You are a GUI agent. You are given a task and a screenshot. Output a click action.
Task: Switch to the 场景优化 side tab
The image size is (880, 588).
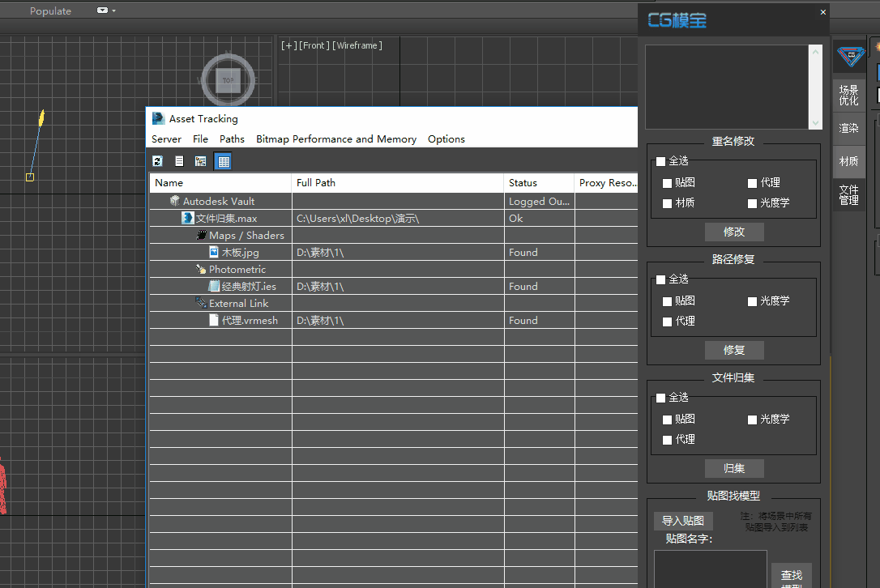[848, 96]
